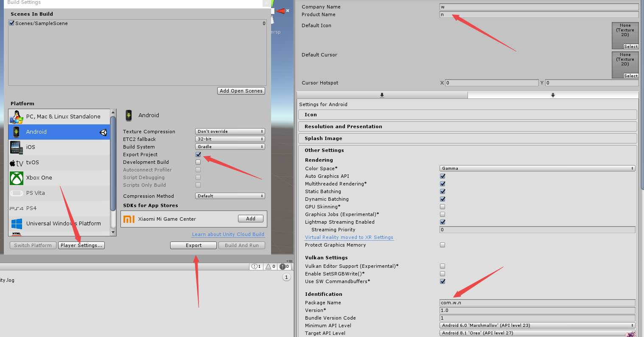Click the Bundle Version Code field

(538, 318)
